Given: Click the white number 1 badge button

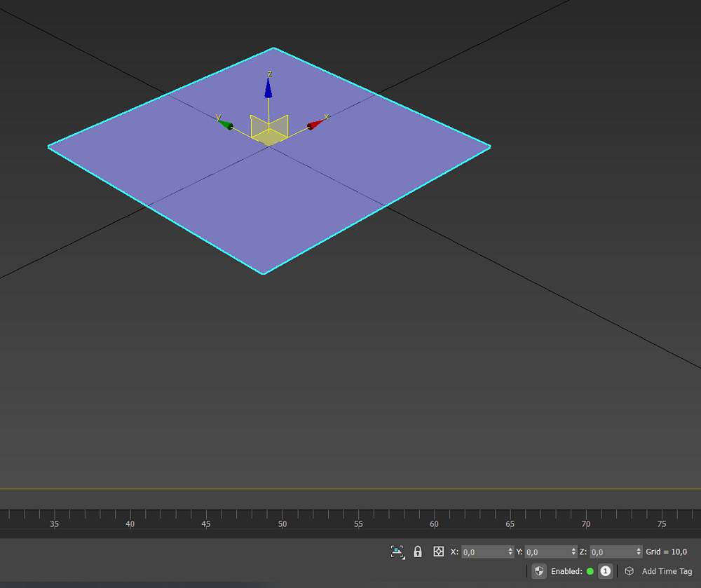Looking at the screenshot, I should coord(605,571).
